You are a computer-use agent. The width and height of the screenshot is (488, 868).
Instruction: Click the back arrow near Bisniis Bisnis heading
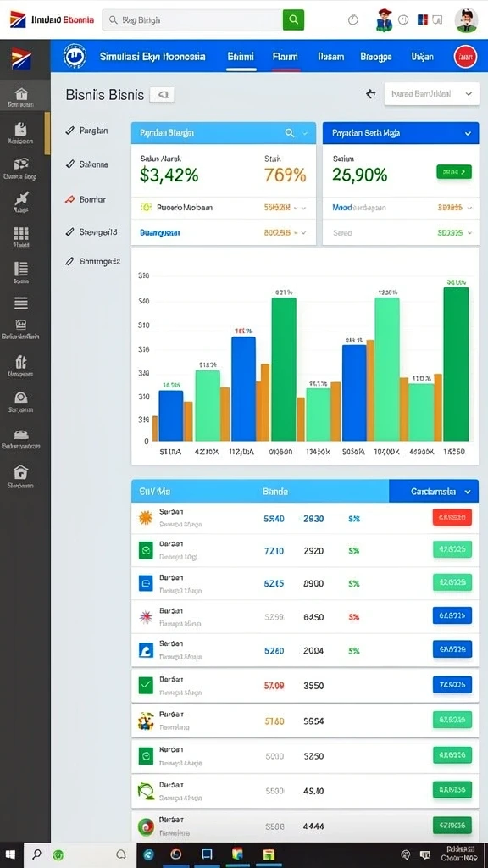coord(371,94)
